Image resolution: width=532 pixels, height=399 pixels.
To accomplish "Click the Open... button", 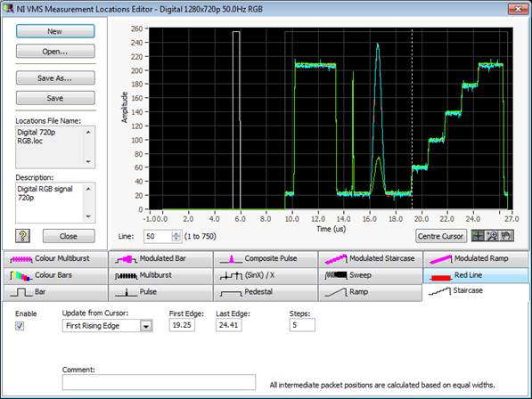I will [x=55, y=51].
